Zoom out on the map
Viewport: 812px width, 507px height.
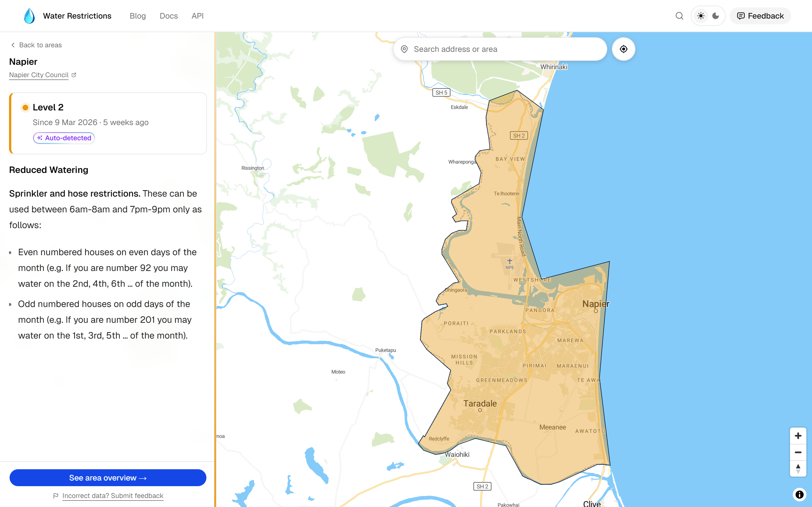coord(798,452)
